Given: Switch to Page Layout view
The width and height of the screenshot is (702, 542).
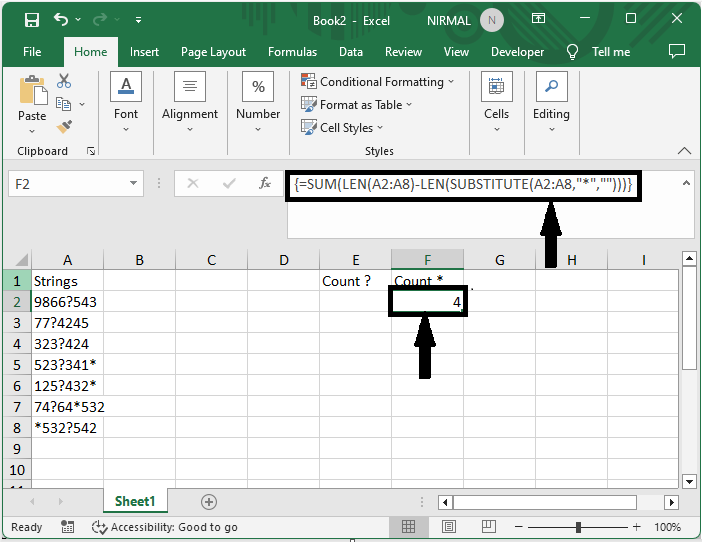Looking at the screenshot, I should pos(449,527).
